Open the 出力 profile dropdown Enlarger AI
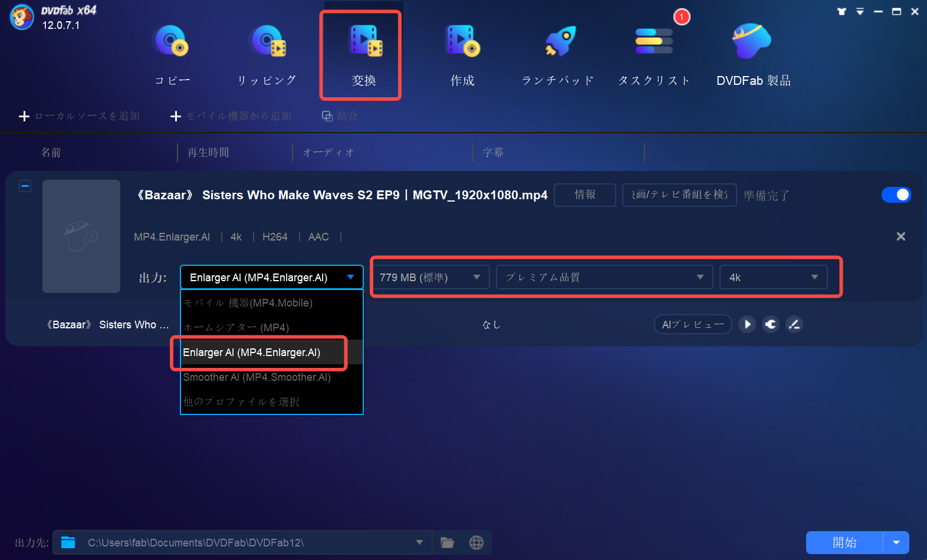927x560 pixels. point(272,277)
